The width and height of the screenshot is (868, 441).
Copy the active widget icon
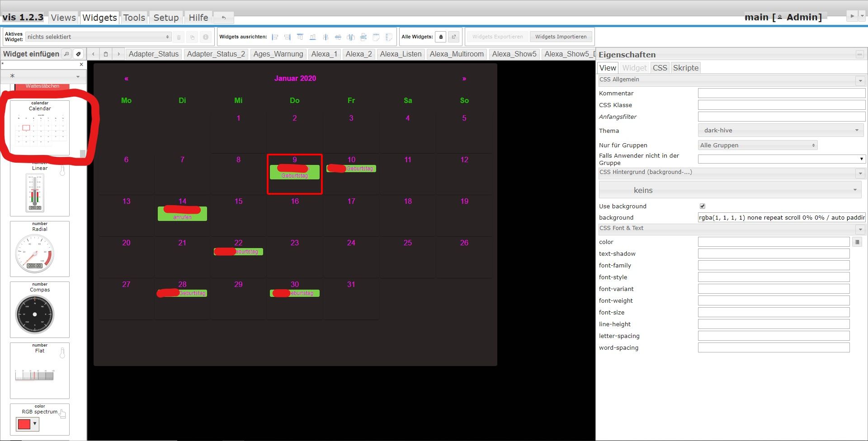(192, 37)
